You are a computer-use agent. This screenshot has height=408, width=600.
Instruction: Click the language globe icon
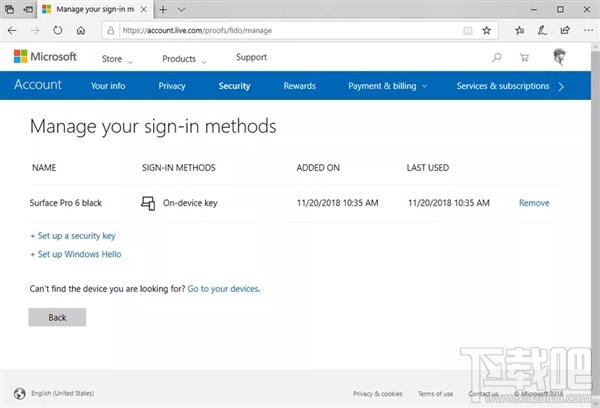(x=20, y=393)
